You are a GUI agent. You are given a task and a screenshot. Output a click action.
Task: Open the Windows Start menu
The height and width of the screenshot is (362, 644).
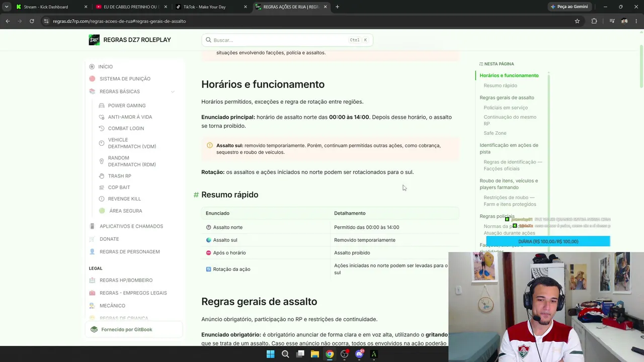[x=270, y=354]
